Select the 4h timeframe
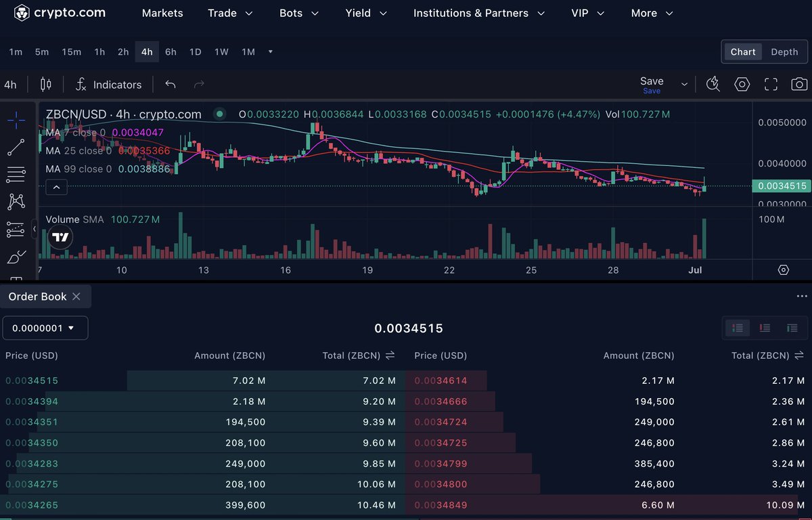The image size is (812, 520). pyautogui.click(x=147, y=51)
